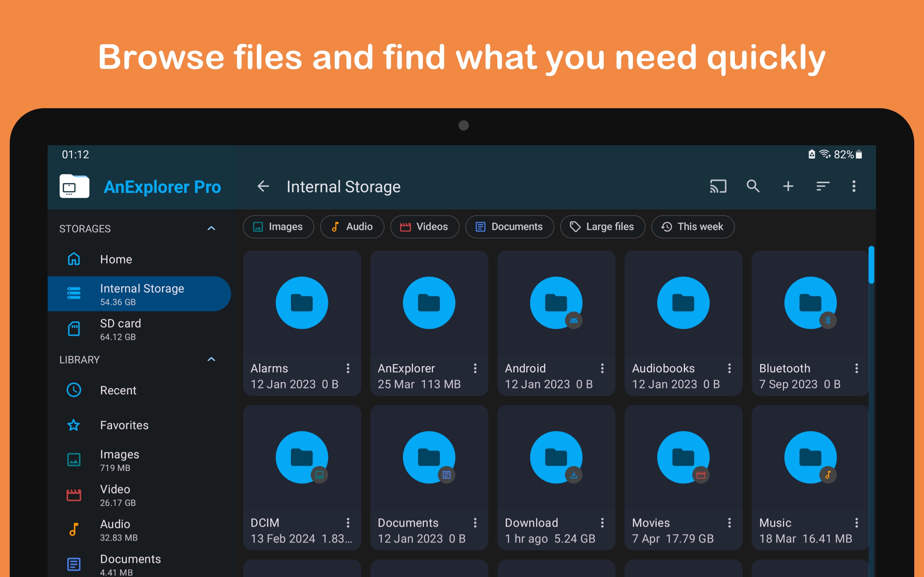Click the Cast screen icon
This screenshot has height=577, width=924.
718,186
